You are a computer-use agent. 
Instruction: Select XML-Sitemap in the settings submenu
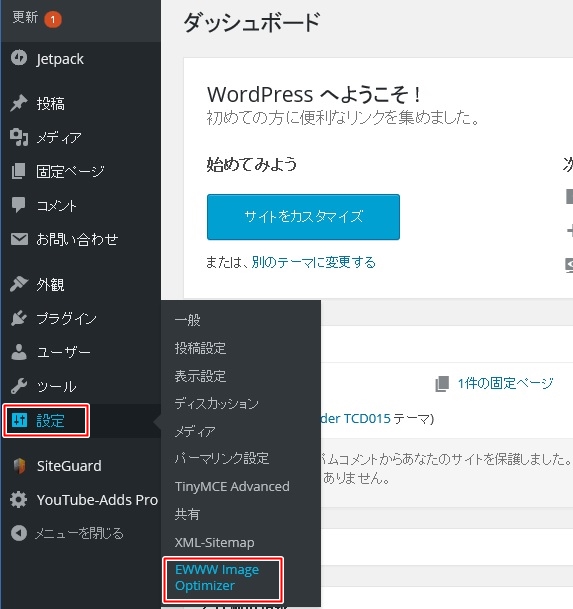[214, 542]
